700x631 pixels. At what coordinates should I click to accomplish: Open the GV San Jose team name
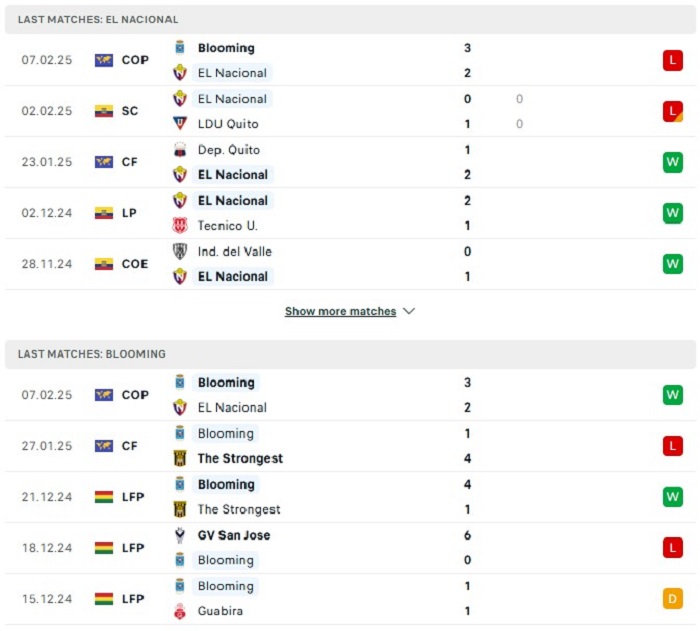click(x=233, y=535)
